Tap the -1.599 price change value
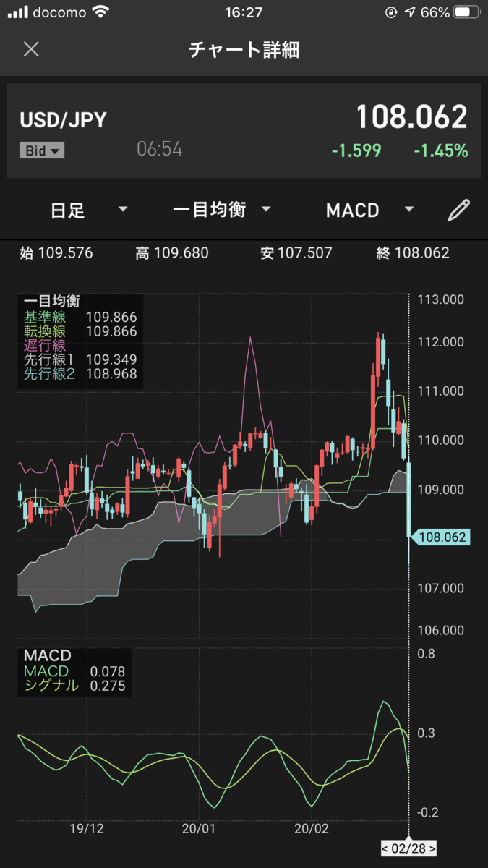 356,151
